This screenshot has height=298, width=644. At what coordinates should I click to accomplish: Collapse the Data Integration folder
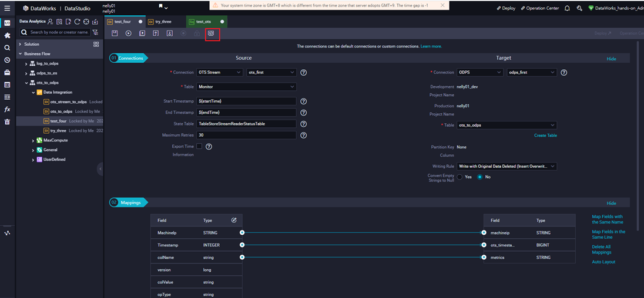coord(33,92)
